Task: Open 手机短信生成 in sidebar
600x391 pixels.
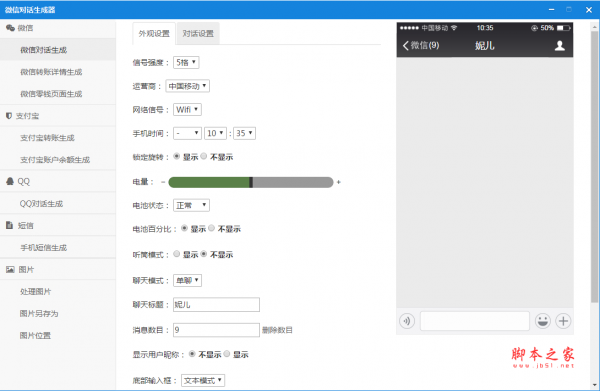Action: pos(58,248)
